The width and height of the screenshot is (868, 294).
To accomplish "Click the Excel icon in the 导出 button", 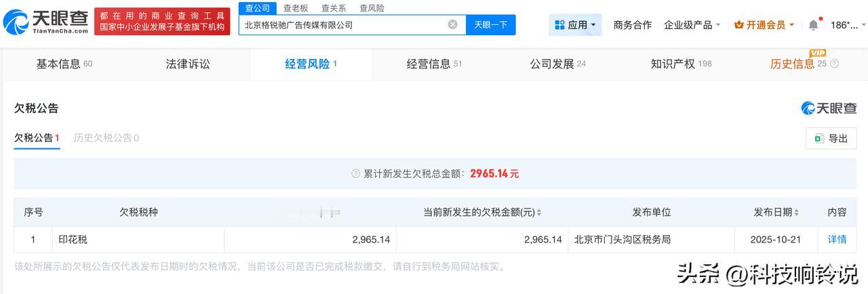I will [819, 138].
